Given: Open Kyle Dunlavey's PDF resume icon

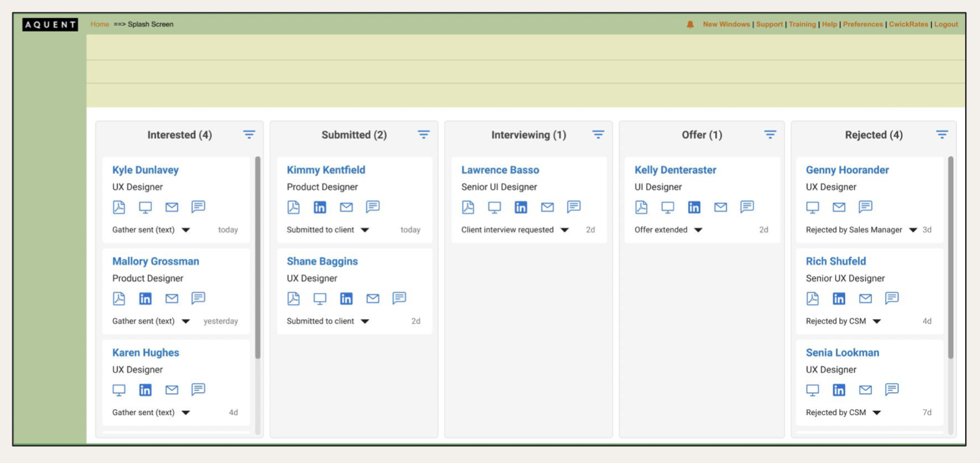Looking at the screenshot, I should 119,207.
